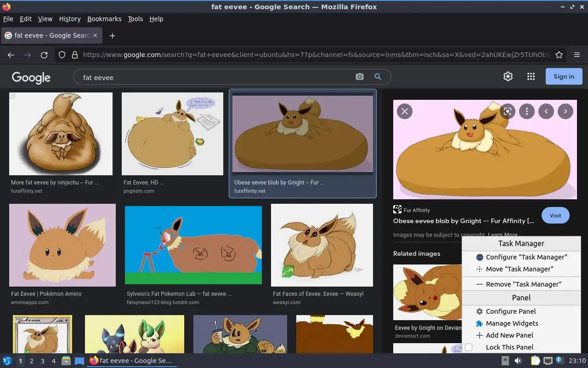
Task: Go back to the previous page
Action: [11, 55]
